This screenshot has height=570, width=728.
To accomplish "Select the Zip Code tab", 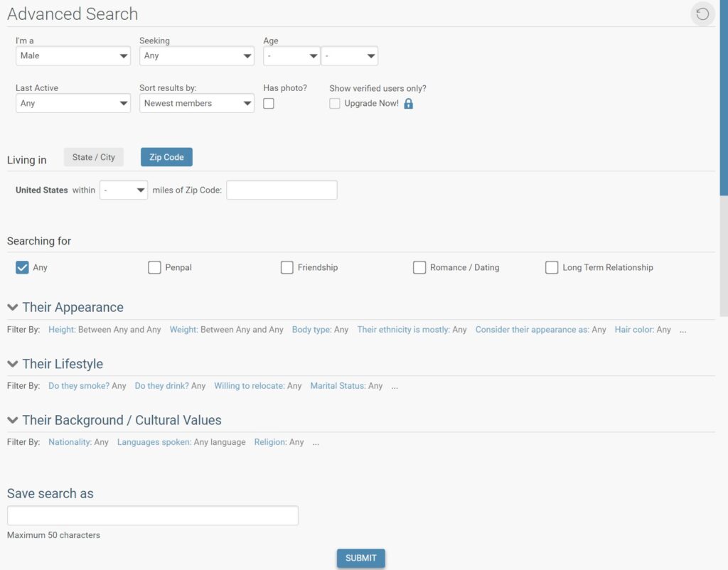I will (x=166, y=157).
